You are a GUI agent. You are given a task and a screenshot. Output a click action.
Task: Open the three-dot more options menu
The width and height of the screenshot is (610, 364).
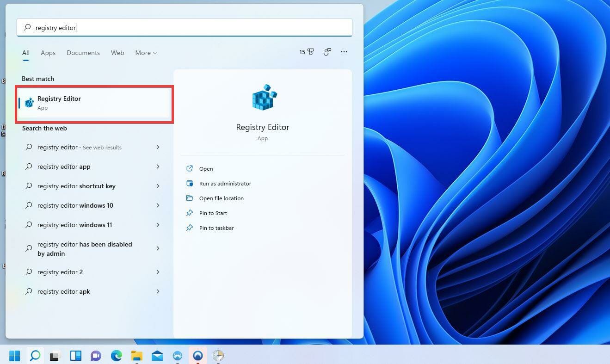click(344, 52)
